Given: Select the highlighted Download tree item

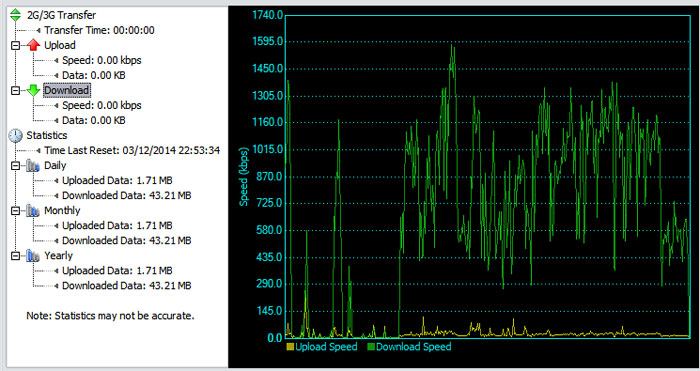Looking at the screenshot, I should [67, 90].
